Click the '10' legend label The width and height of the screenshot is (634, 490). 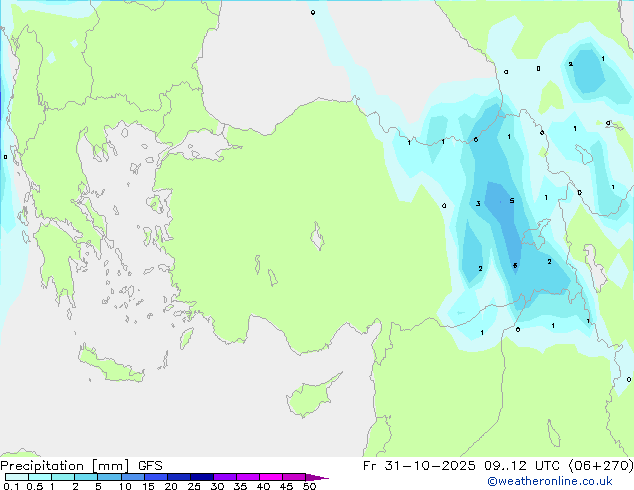(x=125, y=486)
